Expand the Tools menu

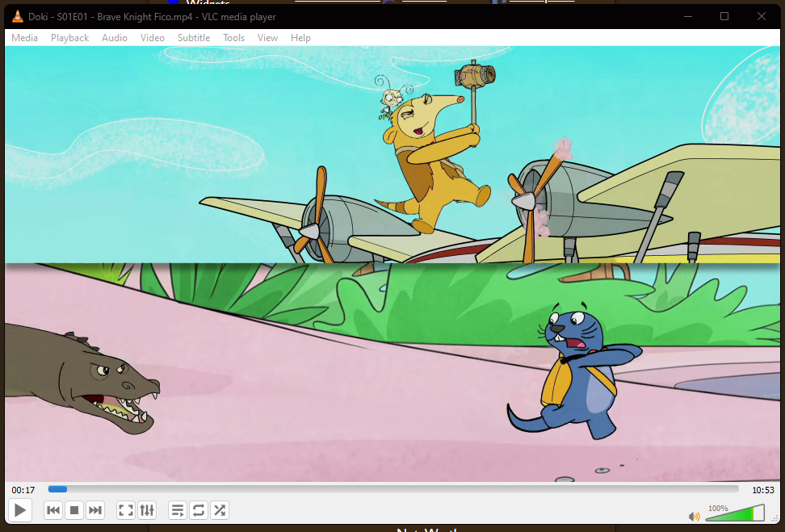click(x=233, y=38)
